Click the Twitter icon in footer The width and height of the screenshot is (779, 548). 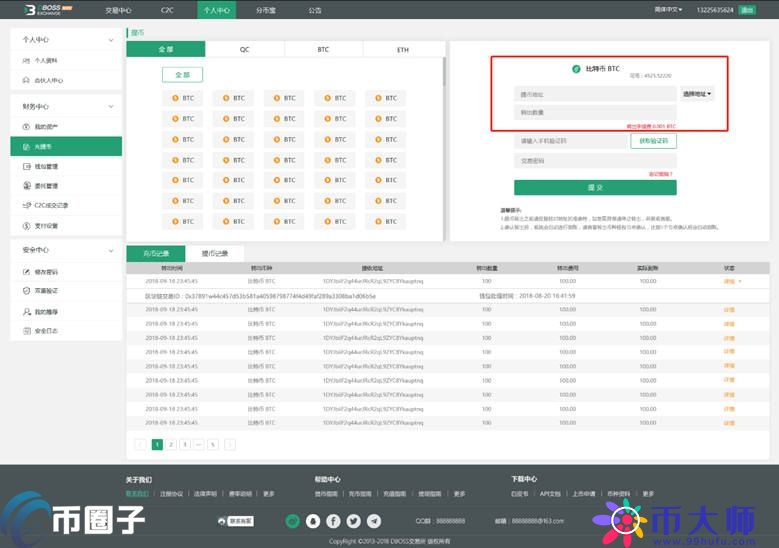[354, 521]
